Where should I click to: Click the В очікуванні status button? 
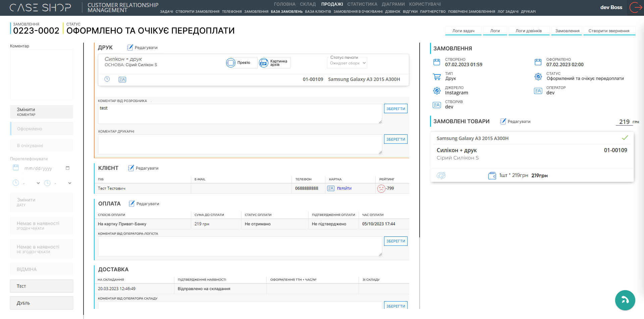point(42,145)
